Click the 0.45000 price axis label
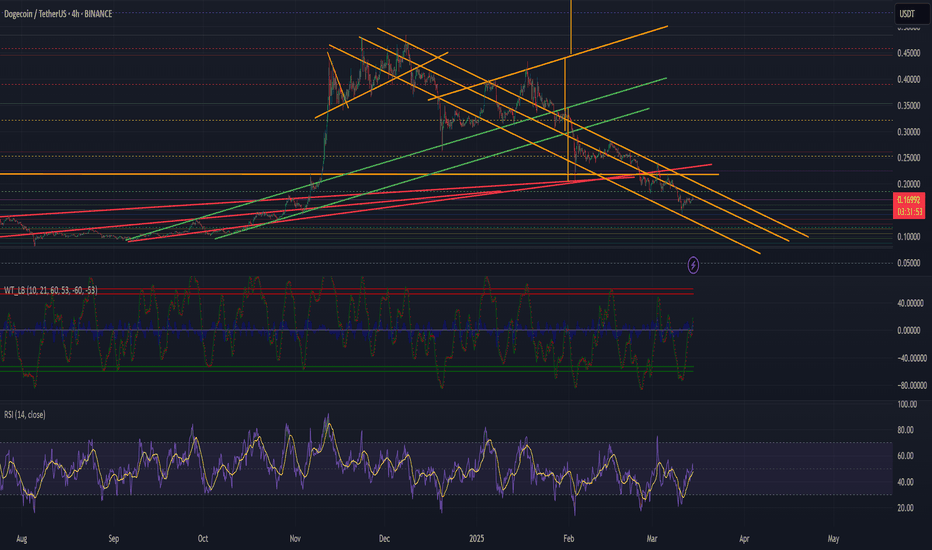Viewport: 932px width, 550px height. 908,53
